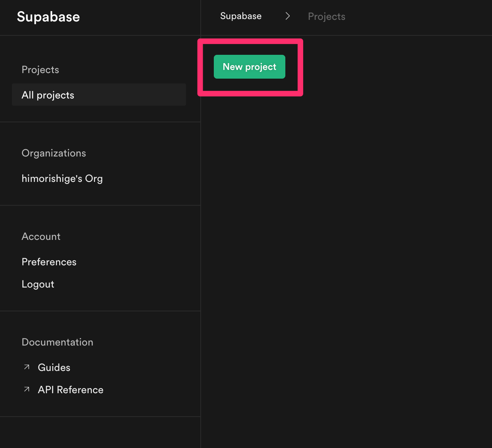Open the Guides documentation link

pos(54,367)
